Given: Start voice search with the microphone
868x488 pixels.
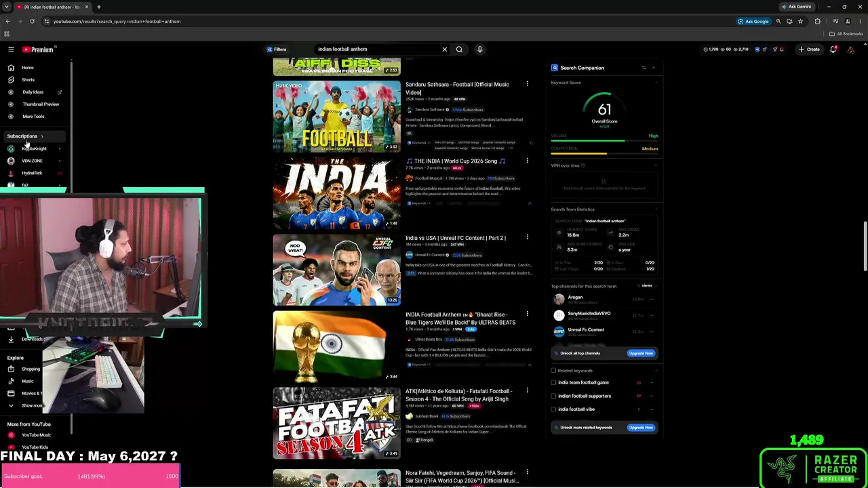Looking at the screenshot, I should coord(479,49).
